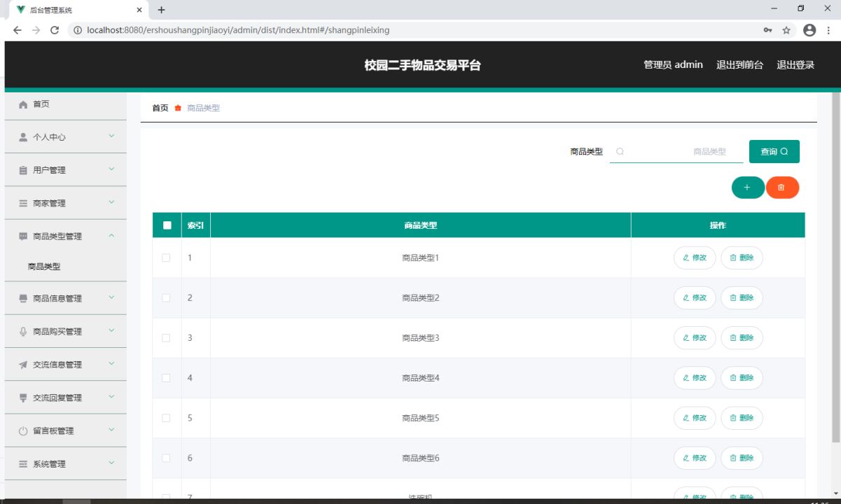Expand the 用户管理 chevron
Image resolution: width=841 pixels, height=504 pixels.
[111, 169]
